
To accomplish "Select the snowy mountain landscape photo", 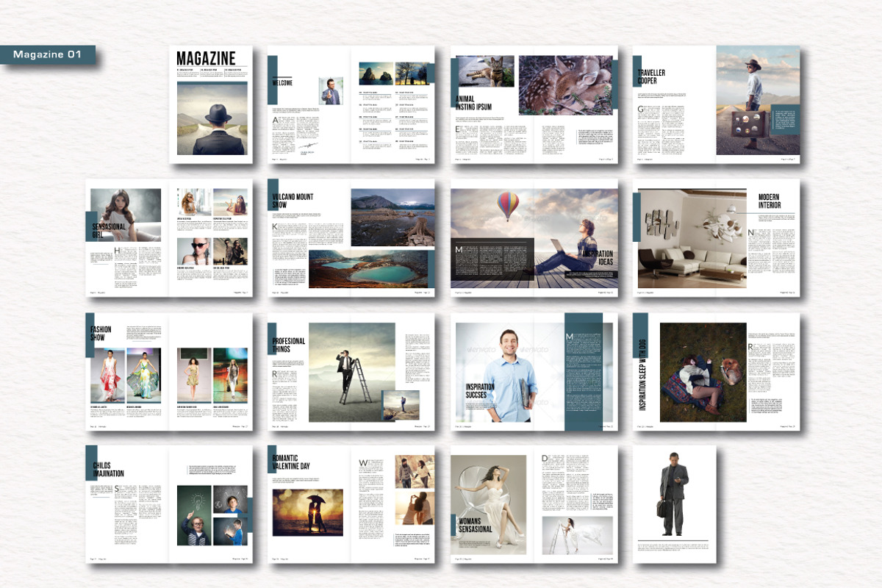I will pyautogui.click(x=393, y=218).
